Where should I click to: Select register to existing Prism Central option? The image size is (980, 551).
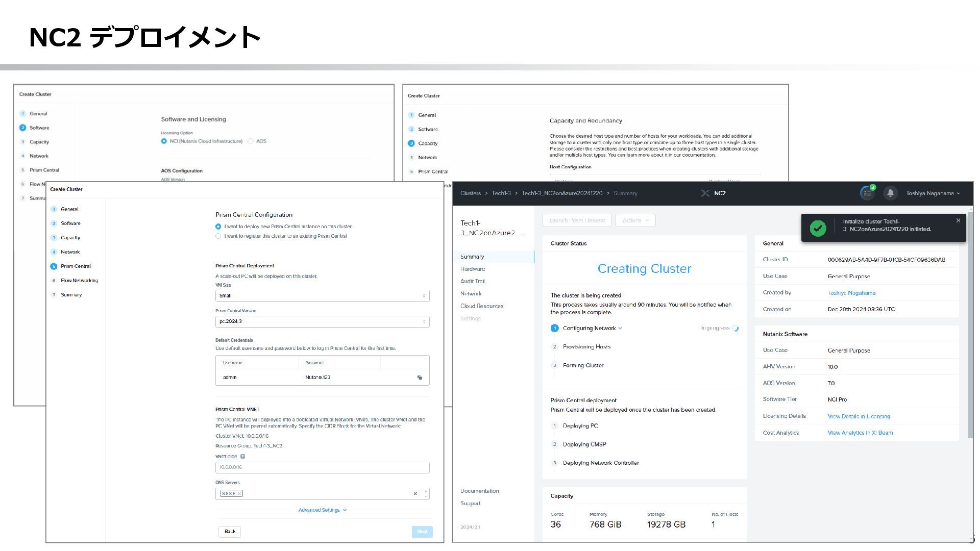[x=218, y=236]
